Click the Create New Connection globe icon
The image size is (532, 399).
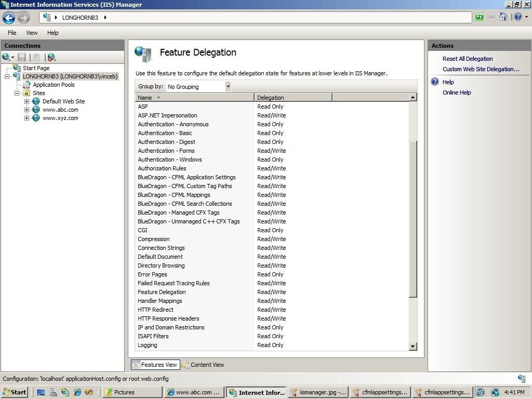pos(6,57)
